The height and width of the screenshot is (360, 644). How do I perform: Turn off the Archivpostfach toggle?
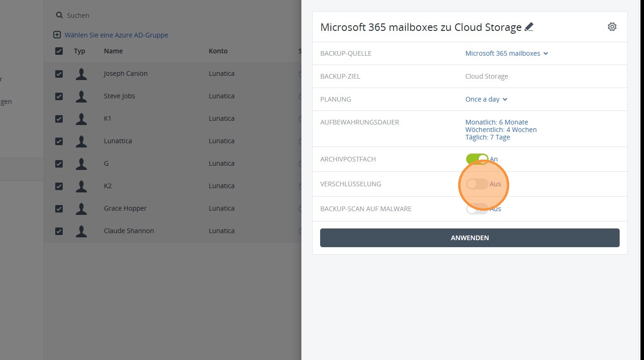point(477,159)
